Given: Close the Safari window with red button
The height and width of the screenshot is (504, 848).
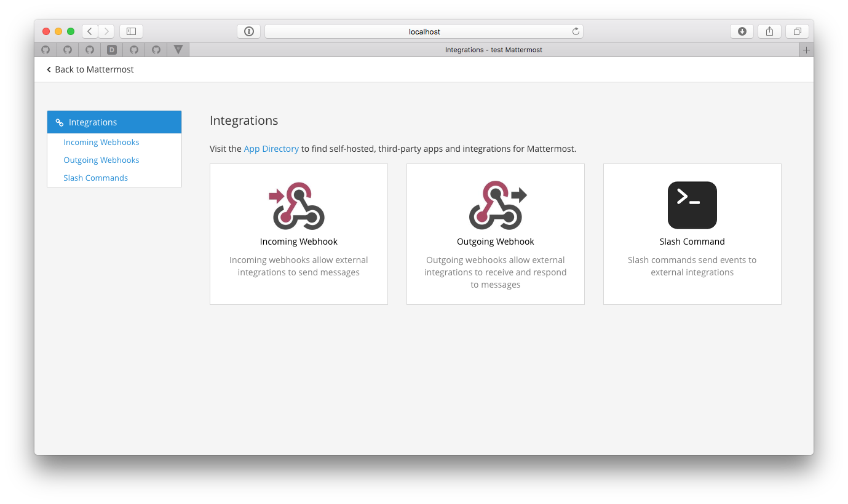Looking at the screenshot, I should [46, 31].
